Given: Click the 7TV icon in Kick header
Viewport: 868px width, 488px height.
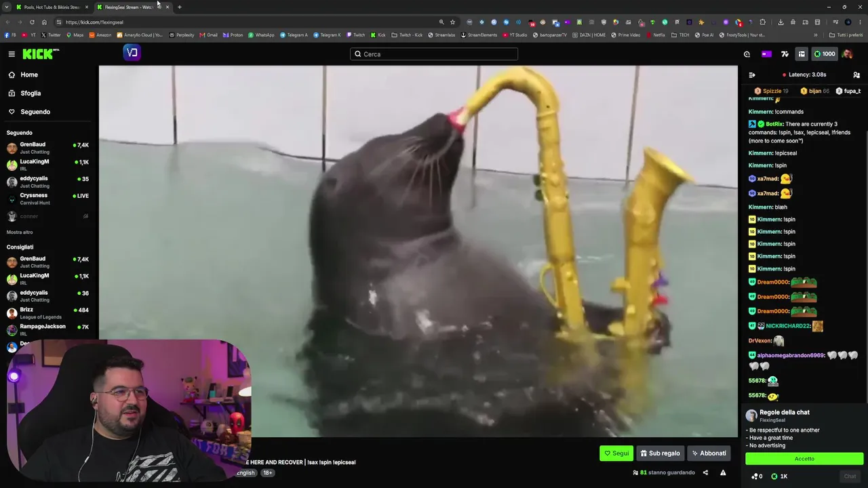Looking at the screenshot, I should click(785, 54).
